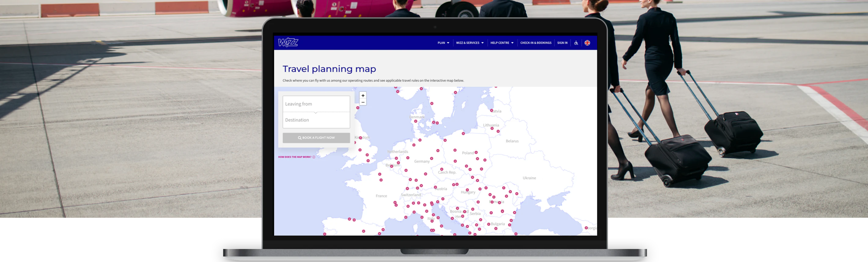Viewport: 868px width, 262px height.
Task: Open the accessibility wheelchair icon
Action: coord(576,43)
